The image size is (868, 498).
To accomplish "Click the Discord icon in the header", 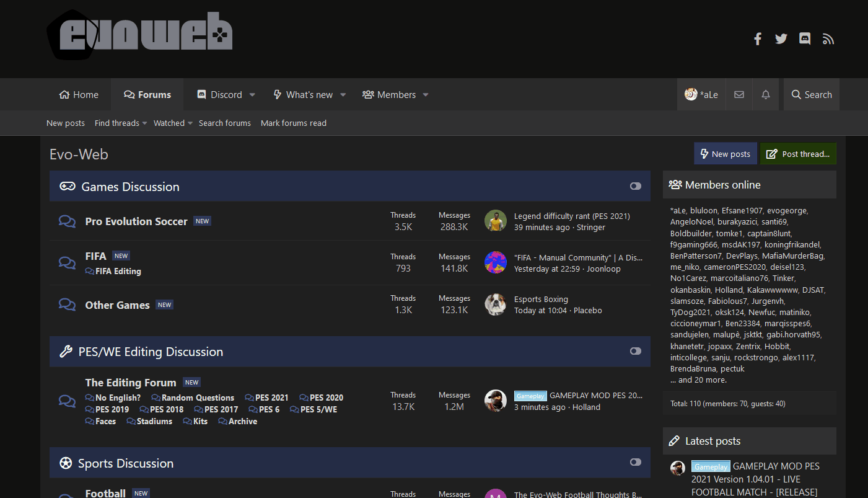I will [805, 39].
